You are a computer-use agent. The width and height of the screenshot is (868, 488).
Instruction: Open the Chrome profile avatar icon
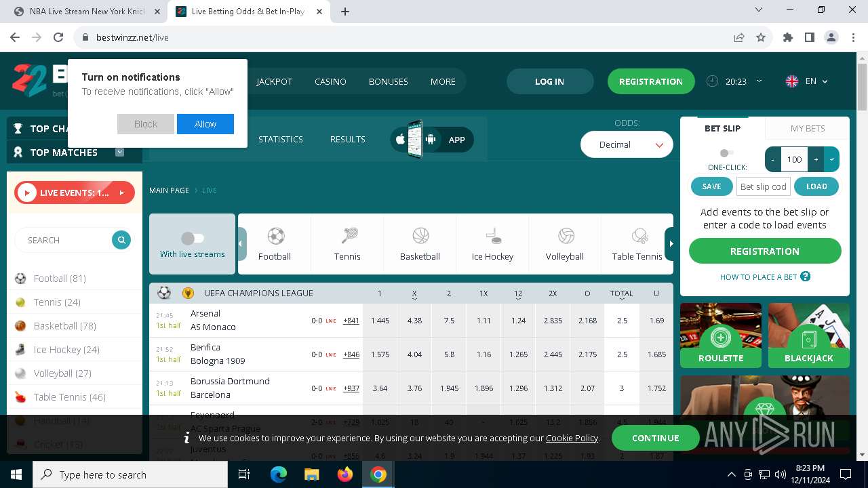(x=831, y=37)
